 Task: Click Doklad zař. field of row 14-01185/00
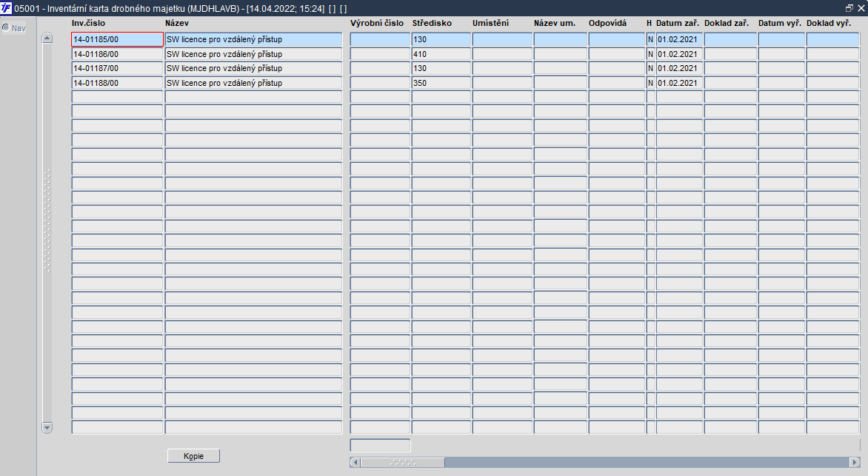pos(730,39)
